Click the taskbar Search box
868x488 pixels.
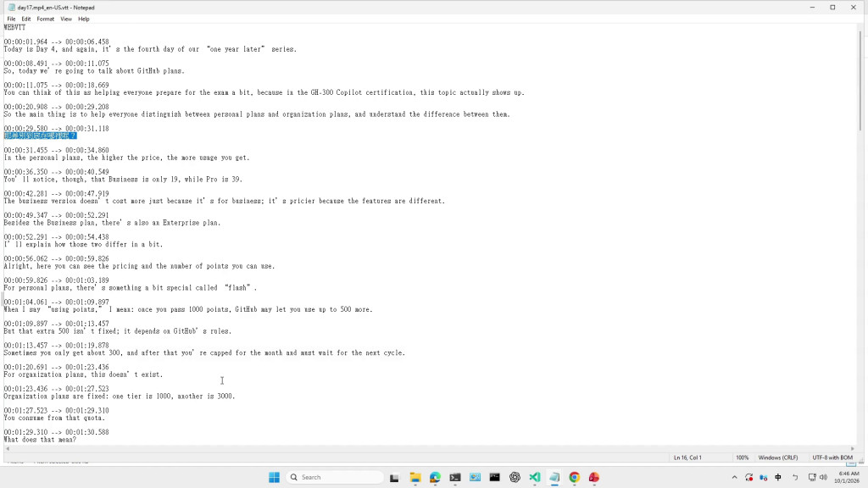336,478
